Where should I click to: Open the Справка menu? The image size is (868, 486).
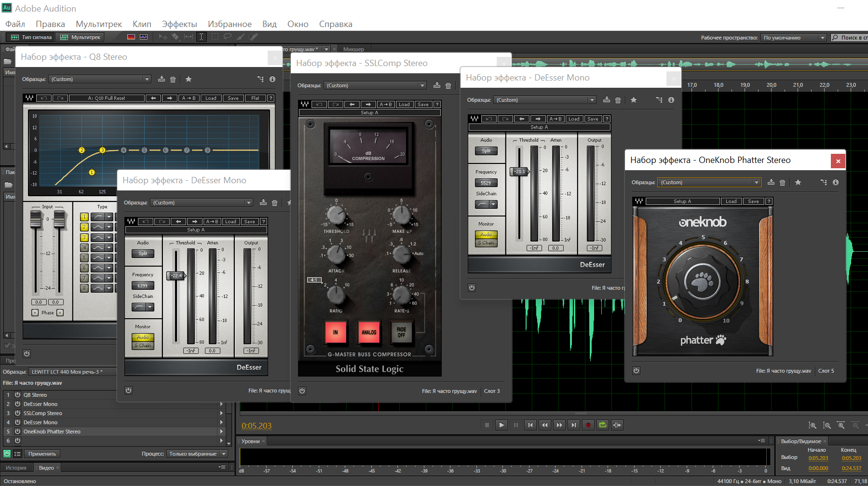click(336, 24)
